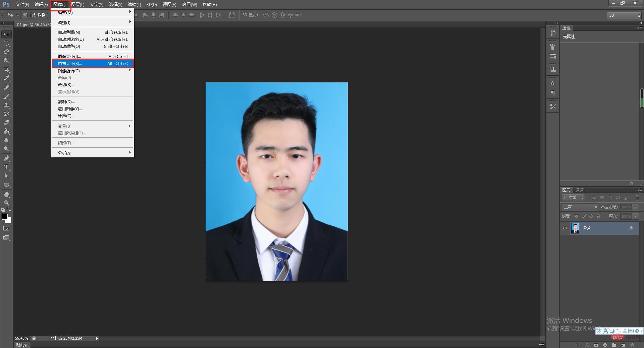
Task: Select the Healing Brush tool
Action: pos(6,88)
